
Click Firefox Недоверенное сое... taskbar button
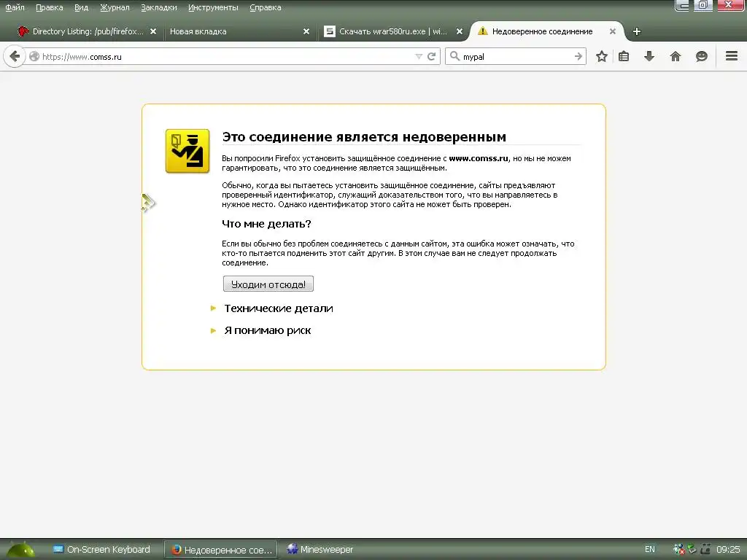(x=222, y=550)
